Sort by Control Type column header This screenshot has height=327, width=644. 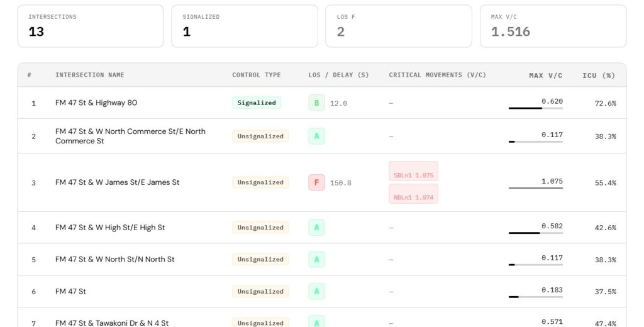(x=257, y=75)
